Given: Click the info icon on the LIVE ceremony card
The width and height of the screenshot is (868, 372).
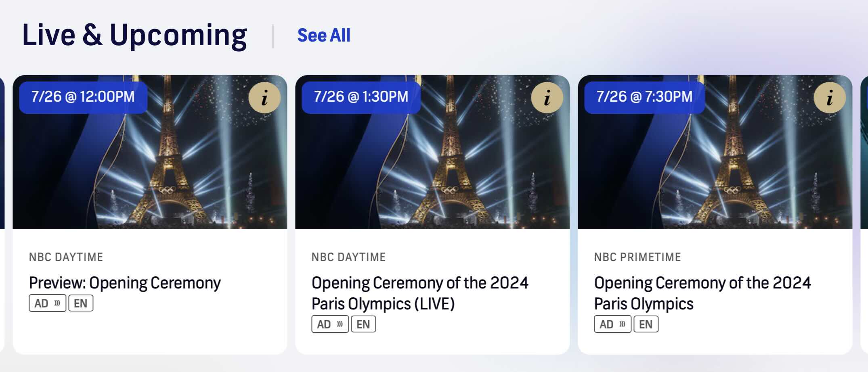Looking at the screenshot, I should (x=547, y=97).
